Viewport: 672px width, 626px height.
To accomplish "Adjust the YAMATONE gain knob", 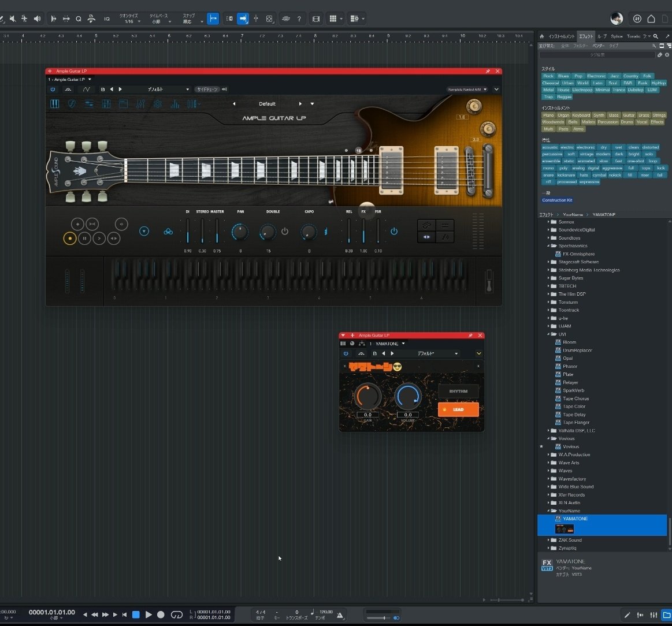I will (x=367, y=397).
